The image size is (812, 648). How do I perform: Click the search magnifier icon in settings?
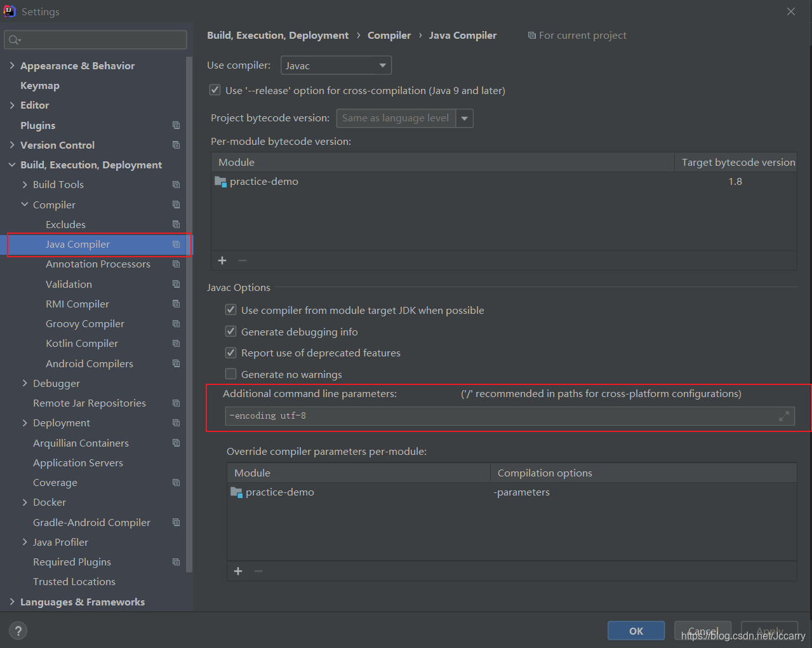(x=13, y=40)
